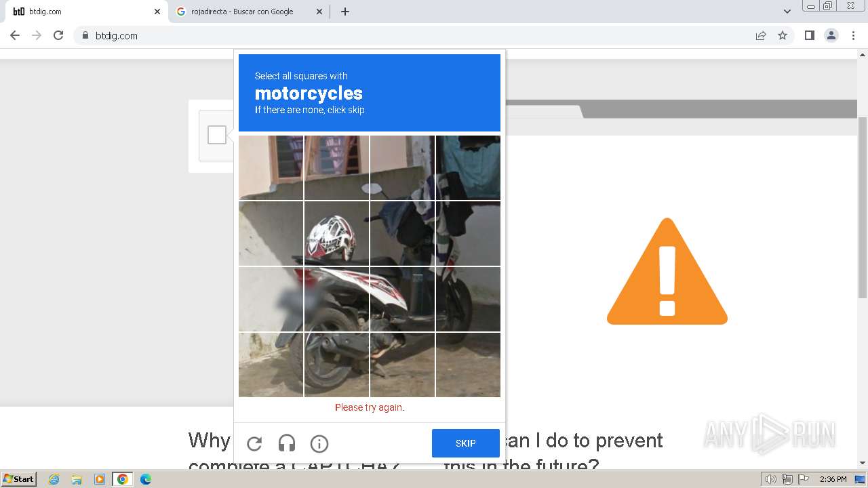View site information lock icon
The height and width of the screenshot is (488, 868).
[x=85, y=35]
